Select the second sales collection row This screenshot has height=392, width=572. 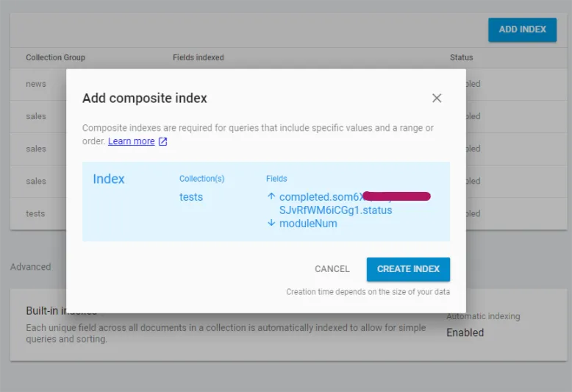tap(36, 149)
